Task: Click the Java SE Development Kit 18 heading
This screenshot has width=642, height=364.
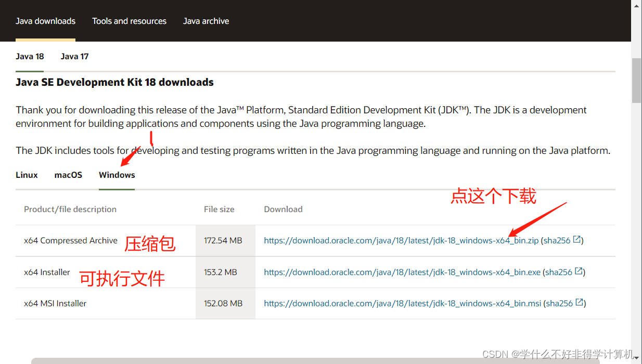Action: pyautogui.click(x=114, y=82)
